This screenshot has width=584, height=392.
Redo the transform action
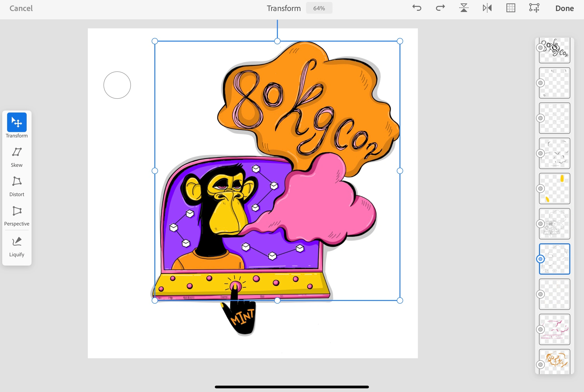coord(440,8)
